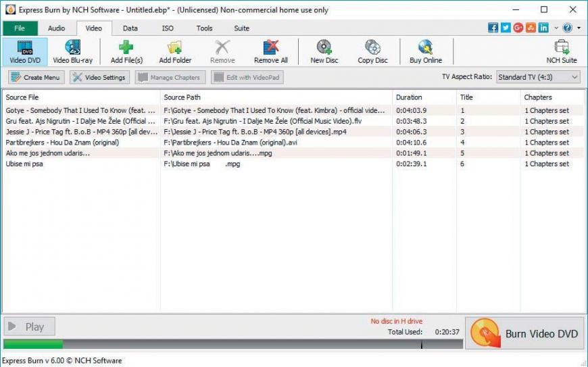Share on Facebook icon
The width and height of the screenshot is (588, 367).
point(493,28)
